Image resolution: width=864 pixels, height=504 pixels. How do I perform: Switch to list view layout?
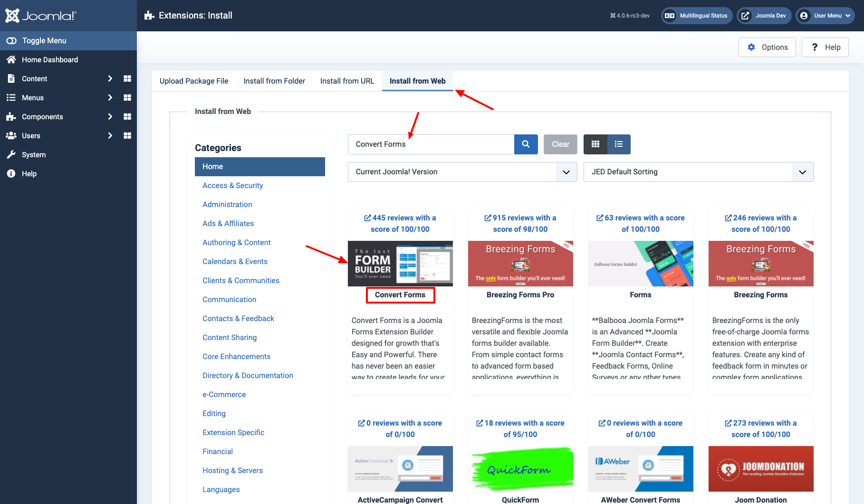click(619, 144)
